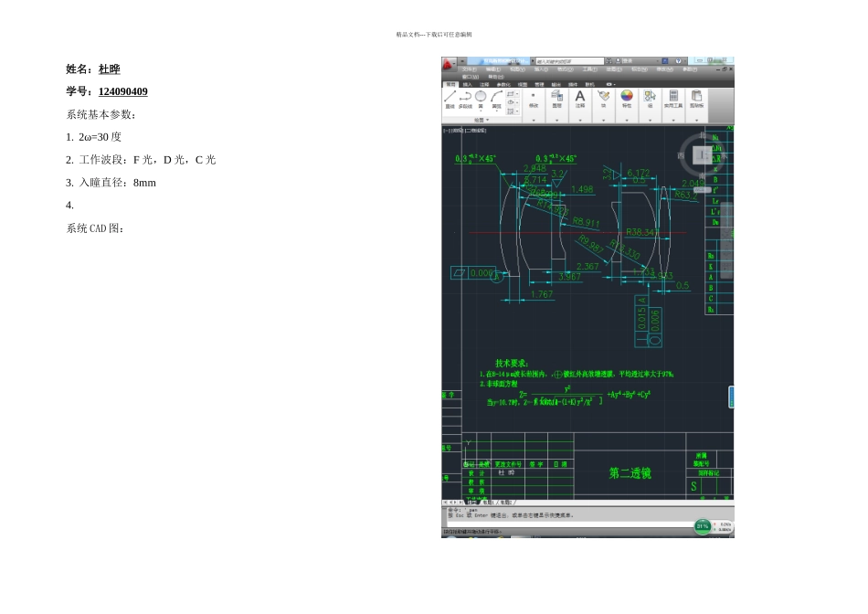
Task: Select the Arc (圆弧) tool
Action: [x=496, y=96]
